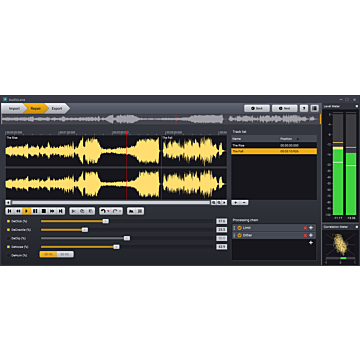The width and height of the screenshot is (360, 360).
Task: Click the last toolbar icon beside the marker icon
Action: (x=140, y=211)
